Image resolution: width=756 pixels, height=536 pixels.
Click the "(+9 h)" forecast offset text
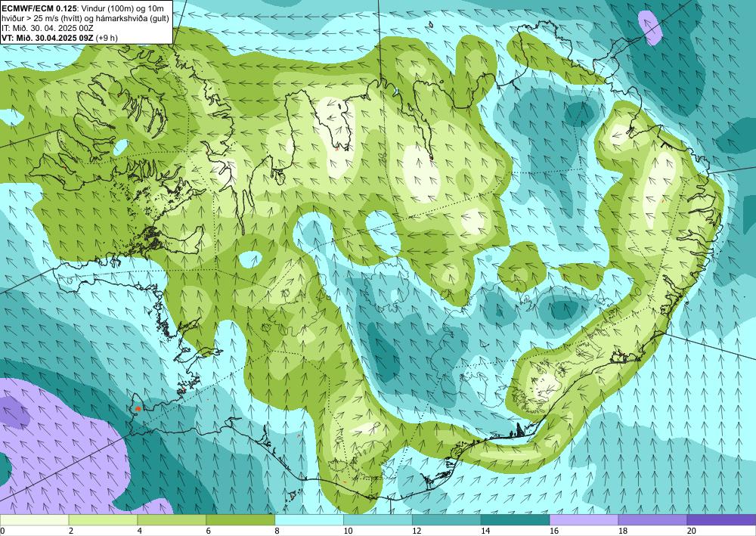[107, 38]
